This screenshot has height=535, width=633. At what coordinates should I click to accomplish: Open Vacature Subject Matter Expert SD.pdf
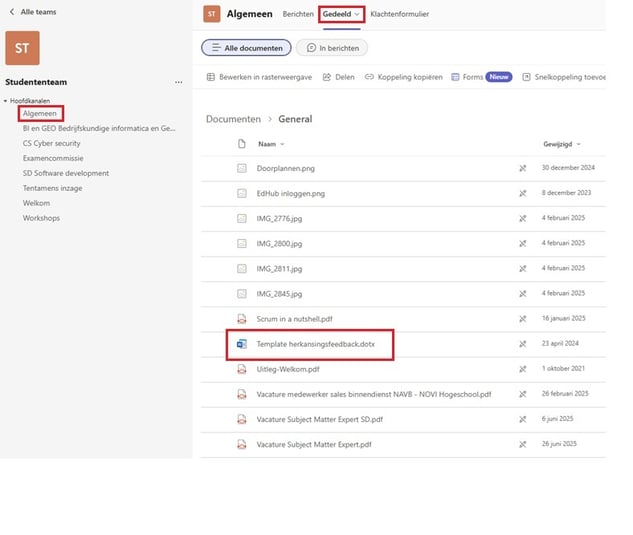(x=320, y=419)
